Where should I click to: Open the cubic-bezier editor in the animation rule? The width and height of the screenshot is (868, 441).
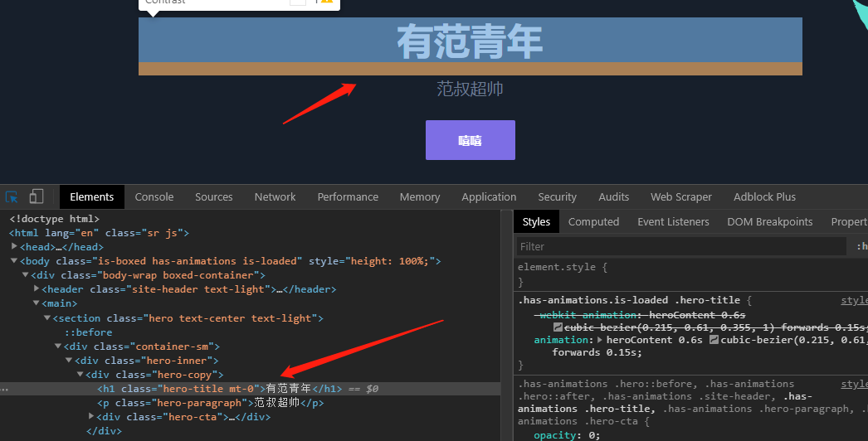point(714,340)
